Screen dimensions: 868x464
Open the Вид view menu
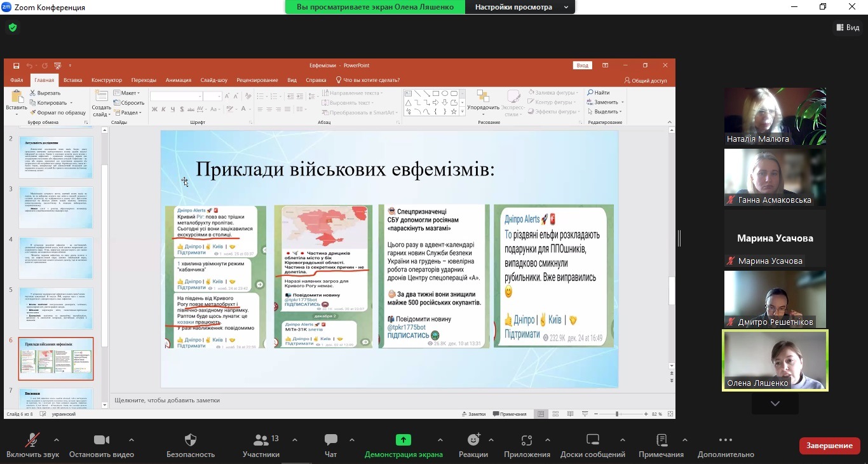pyautogui.click(x=847, y=27)
